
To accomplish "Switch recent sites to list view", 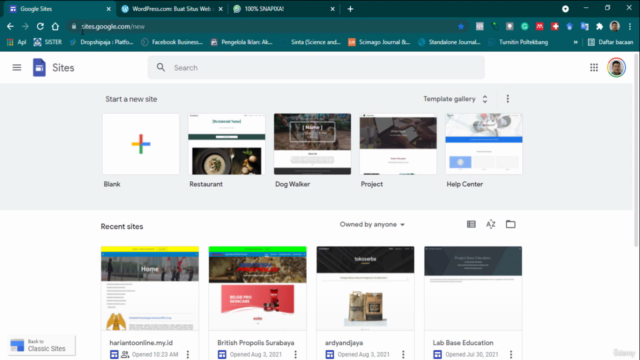I will [471, 224].
